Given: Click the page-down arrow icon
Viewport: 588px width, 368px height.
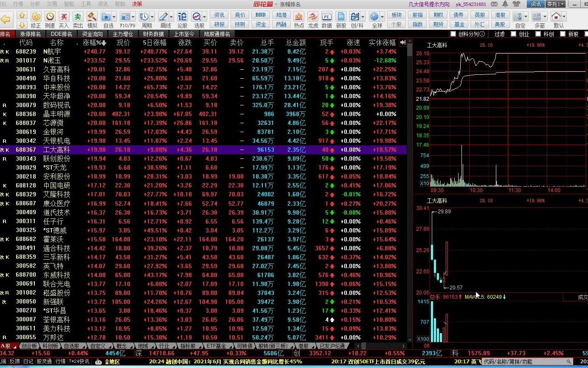Looking at the screenshot, I should (x=22, y=24).
